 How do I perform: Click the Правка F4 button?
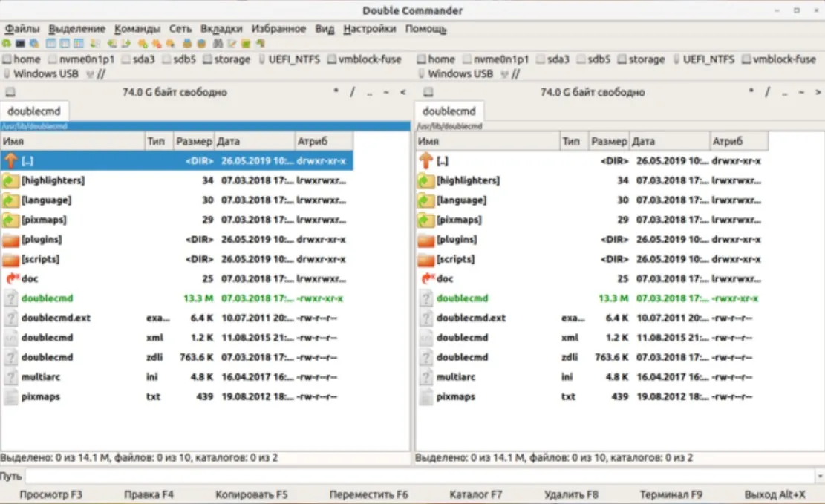[149, 494]
